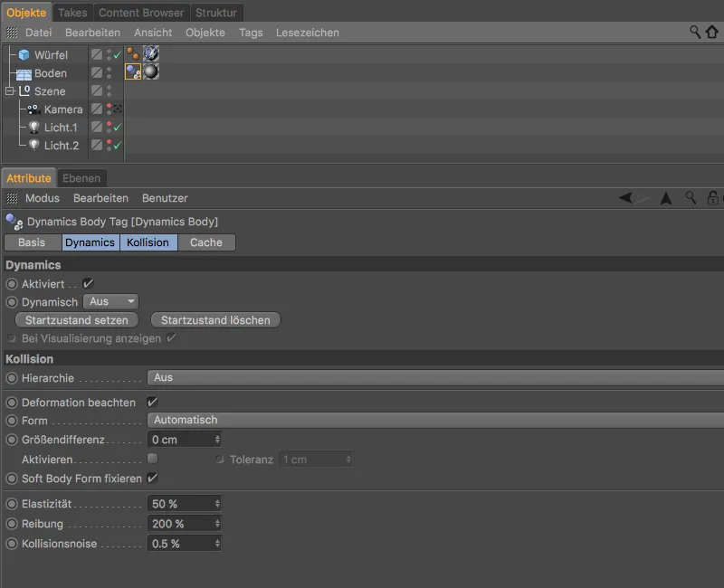The image size is (724, 588).
Task: Toggle Würfel layer box icon
Action: click(x=97, y=54)
